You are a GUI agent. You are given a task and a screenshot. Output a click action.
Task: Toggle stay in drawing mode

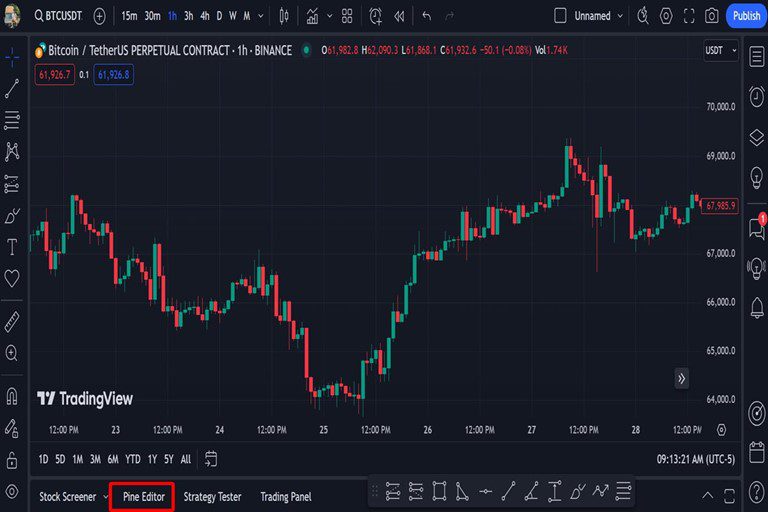(12, 428)
